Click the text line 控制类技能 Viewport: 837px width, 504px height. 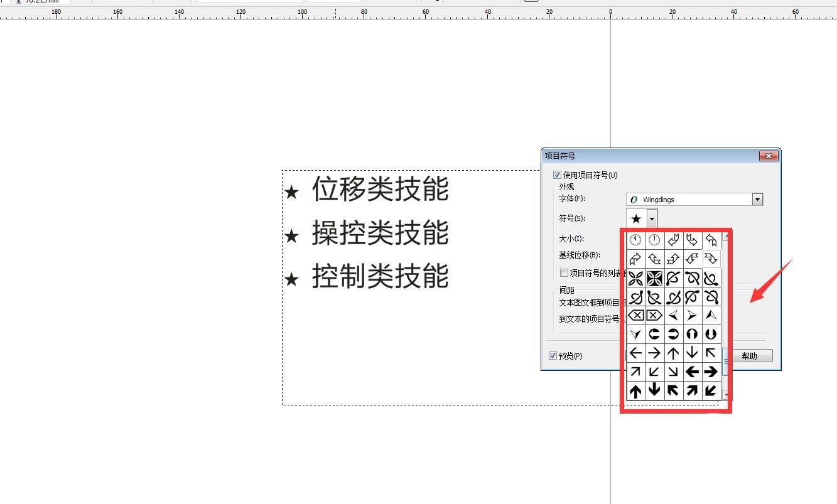(x=381, y=276)
